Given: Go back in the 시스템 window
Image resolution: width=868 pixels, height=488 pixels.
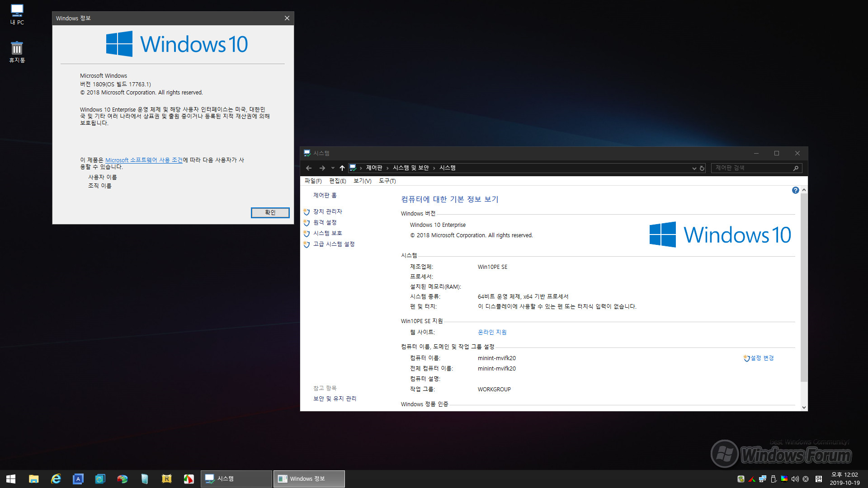Looking at the screenshot, I should 309,168.
